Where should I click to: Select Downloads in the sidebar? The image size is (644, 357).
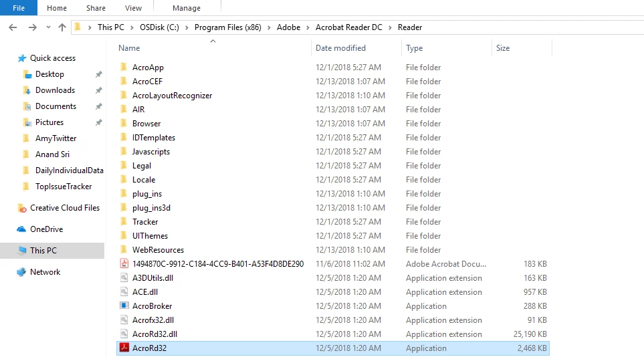click(x=55, y=90)
